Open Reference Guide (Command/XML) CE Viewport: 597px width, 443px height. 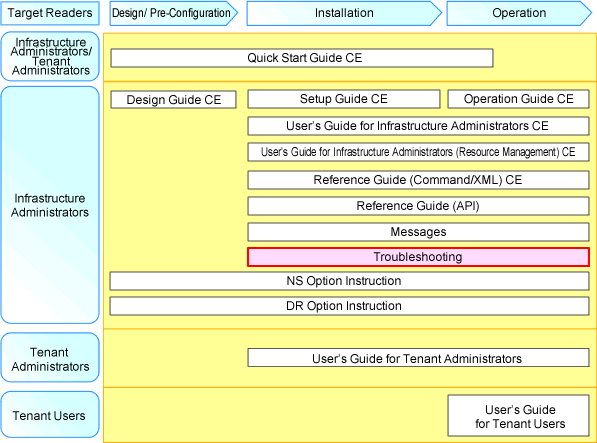(418, 180)
